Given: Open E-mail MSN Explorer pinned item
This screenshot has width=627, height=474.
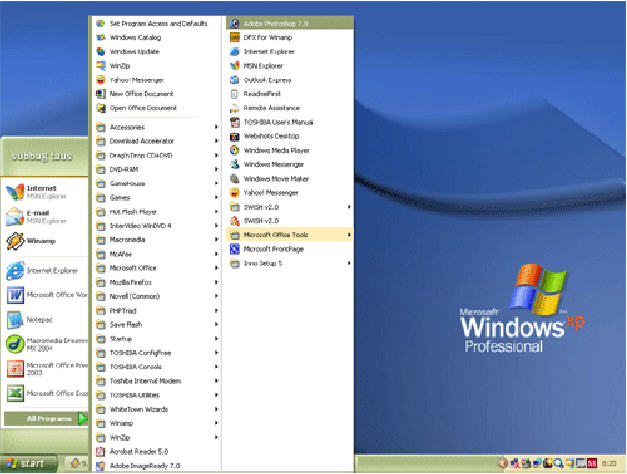Looking at the screenshot, I should (x=45, y=216).
